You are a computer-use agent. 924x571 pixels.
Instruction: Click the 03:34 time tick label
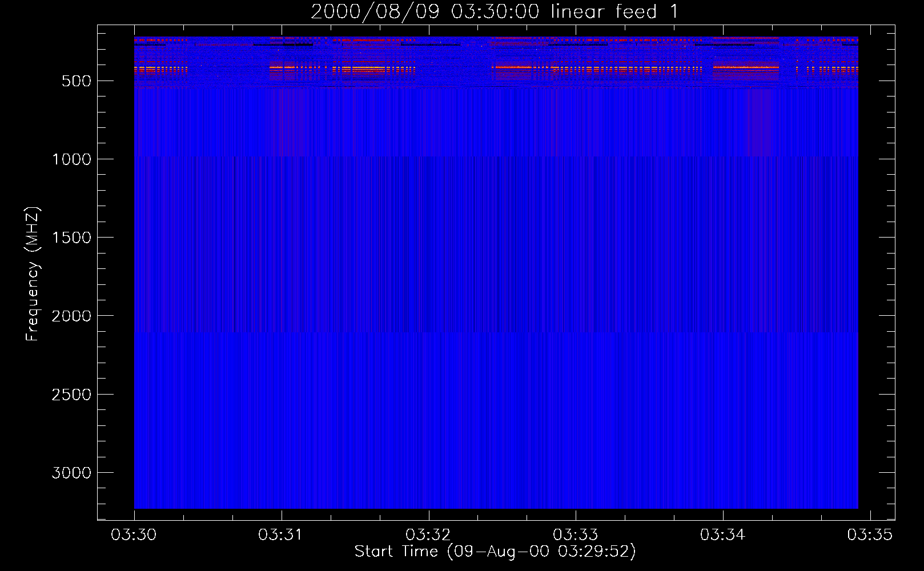coord(722,535)
